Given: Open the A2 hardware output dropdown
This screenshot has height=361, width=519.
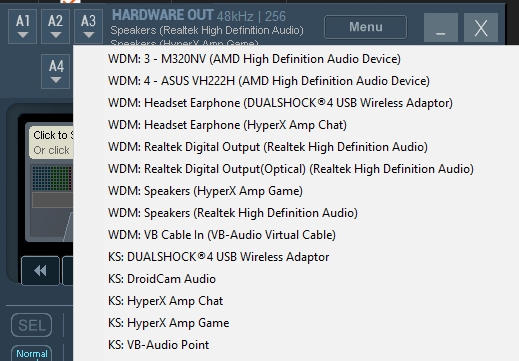Looking at the screenshot, I should 55,26.
